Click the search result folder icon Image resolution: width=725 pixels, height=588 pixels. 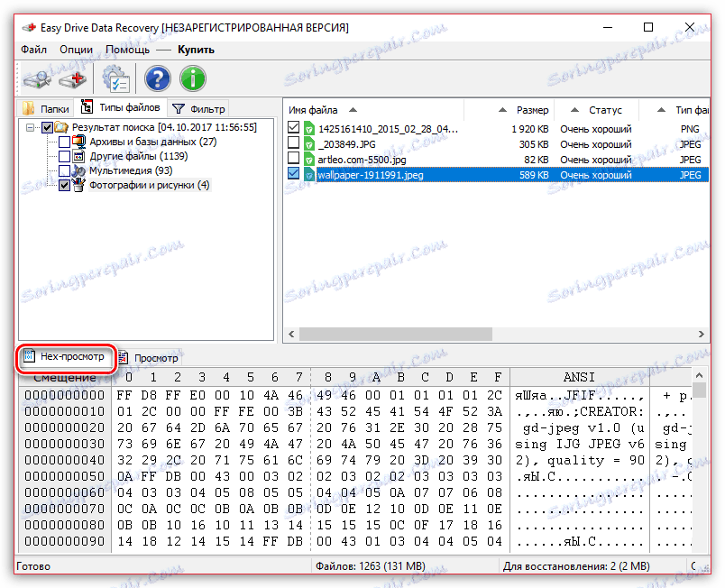(61, 126)
